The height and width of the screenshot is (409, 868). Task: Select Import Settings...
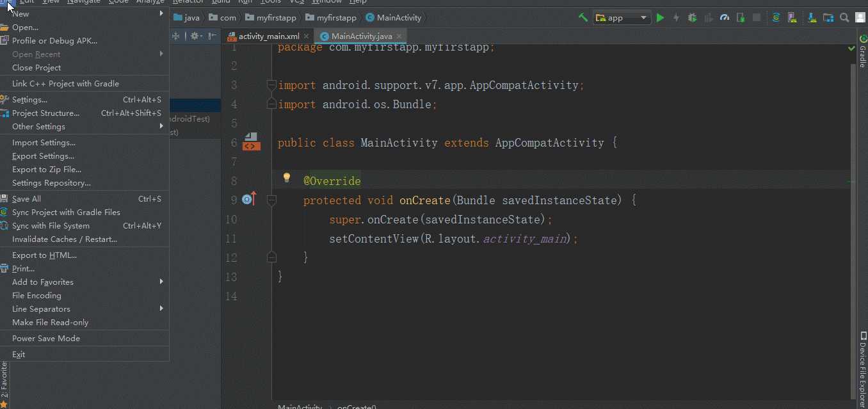(84, 142)
